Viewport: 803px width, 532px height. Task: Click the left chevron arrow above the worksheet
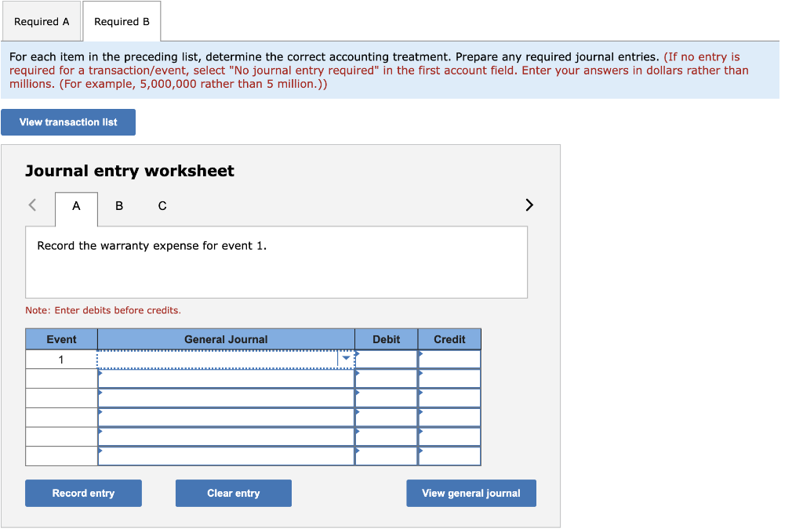(x=31, y=204)
